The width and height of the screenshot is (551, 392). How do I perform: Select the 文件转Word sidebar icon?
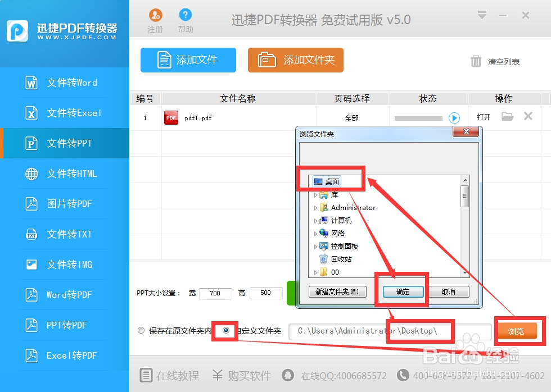pyautogui.click(x=31, y=83)
